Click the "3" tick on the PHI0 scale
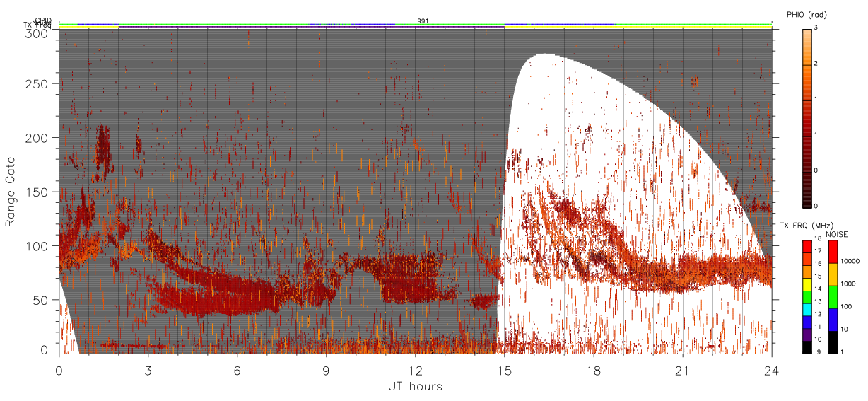Image resolution: width=868 pixels, height=401 pixels. pos(816,28)
